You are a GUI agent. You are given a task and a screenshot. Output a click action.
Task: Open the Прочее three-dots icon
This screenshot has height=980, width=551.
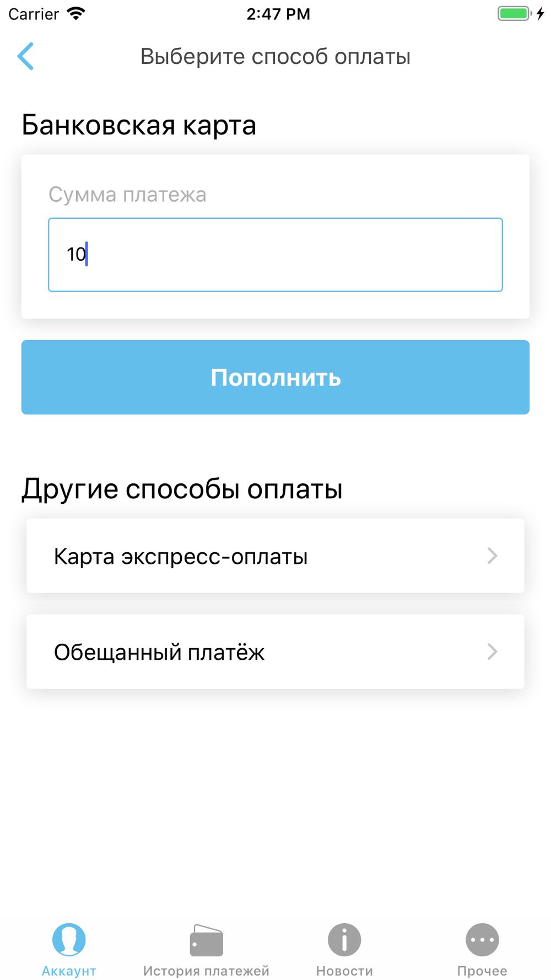click(x=482, y=940)
